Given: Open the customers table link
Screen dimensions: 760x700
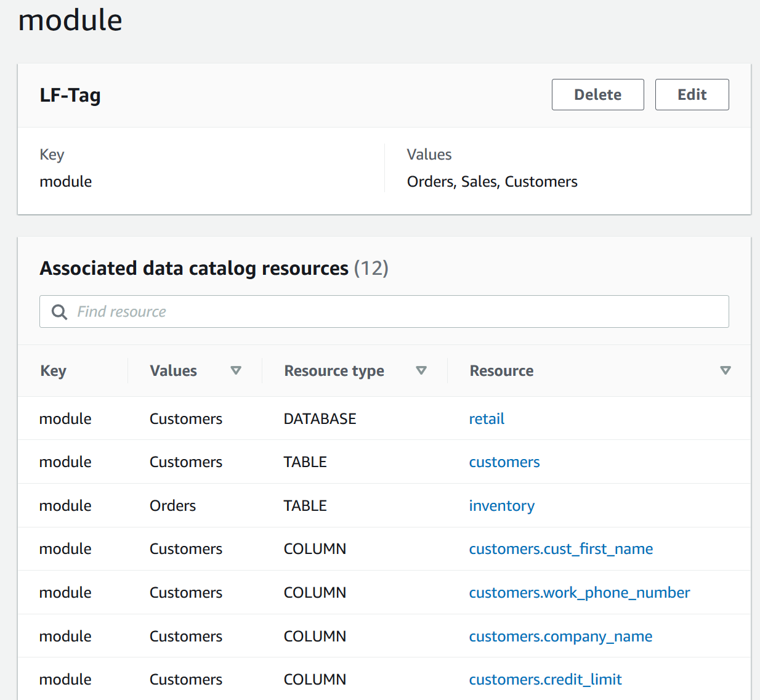Looking at the screenshot, I should (504, 462).
